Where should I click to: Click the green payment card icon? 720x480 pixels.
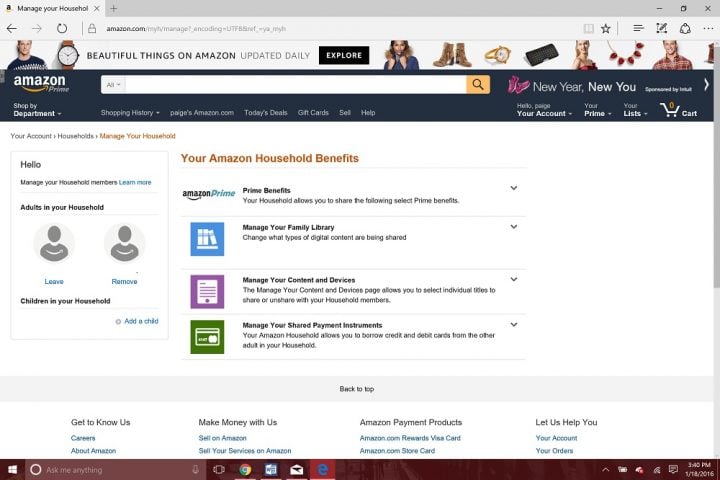(x=207, y=337)
